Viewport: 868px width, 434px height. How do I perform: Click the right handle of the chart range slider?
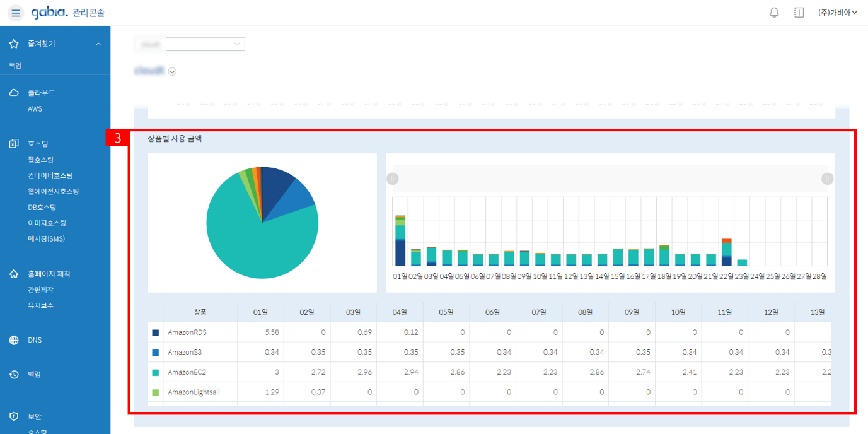click(828, 179)
